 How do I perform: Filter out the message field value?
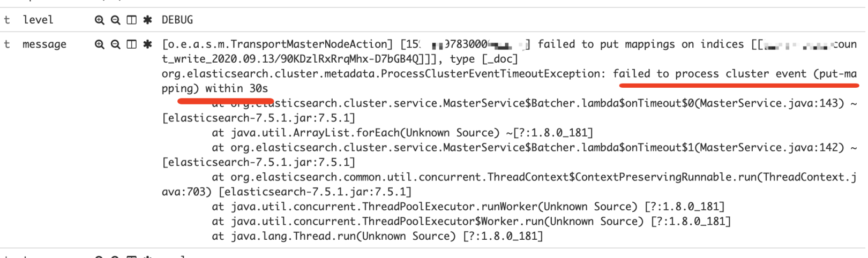115,44
